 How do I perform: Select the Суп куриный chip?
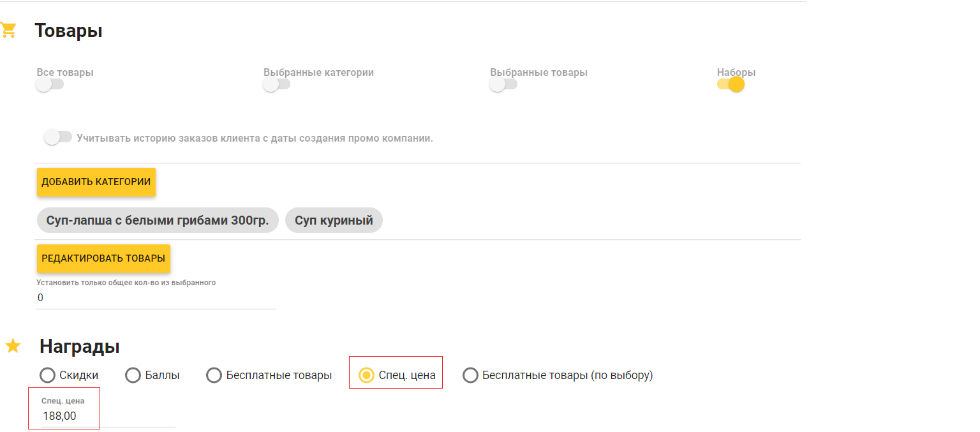coord(334,221)
